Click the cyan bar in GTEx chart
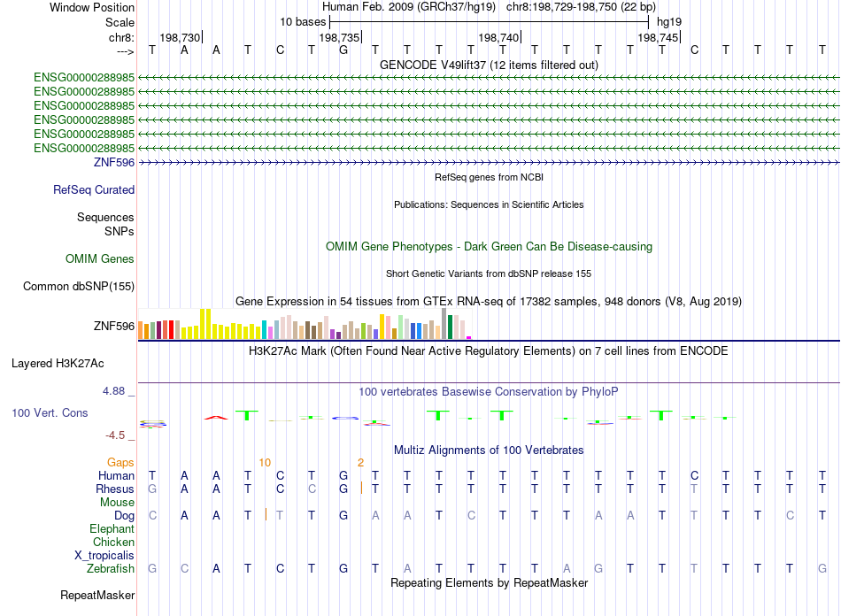The width and height of the screenshot is (841, 616). coord(265,329)
